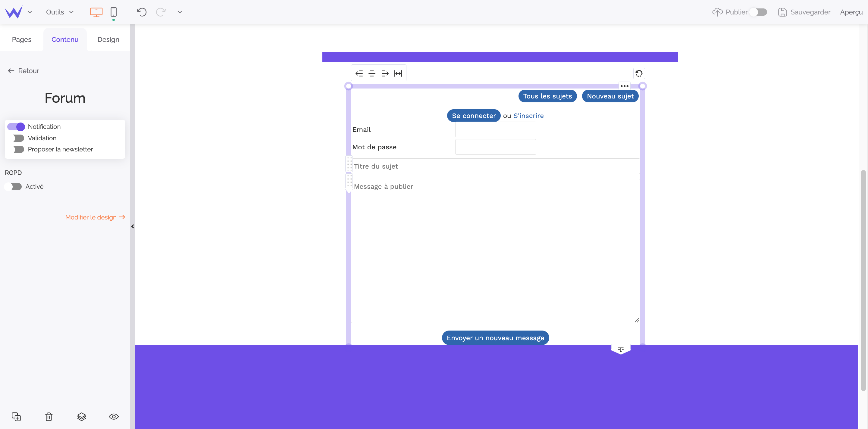Click the page vertical scrollbar
Viewport: 868px width, 429px height.
tap(863, 281)
